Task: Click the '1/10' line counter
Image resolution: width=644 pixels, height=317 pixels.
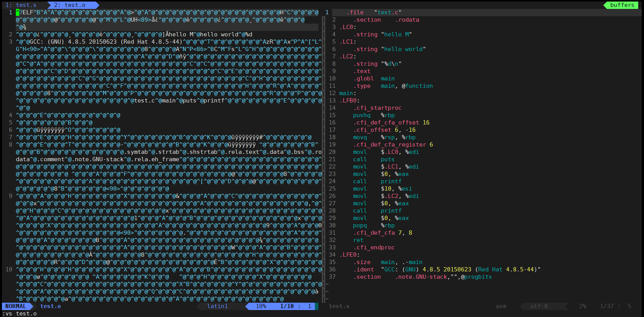Action: coord(287,306)
